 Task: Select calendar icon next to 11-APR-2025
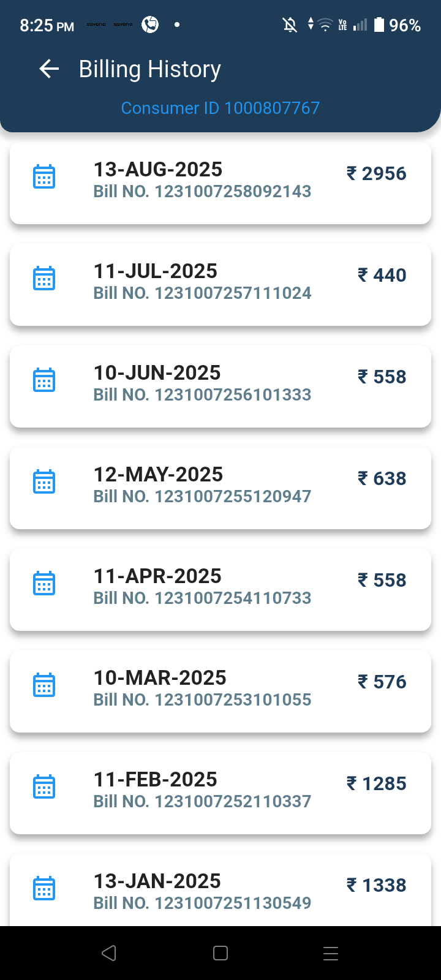click(43, 584)
